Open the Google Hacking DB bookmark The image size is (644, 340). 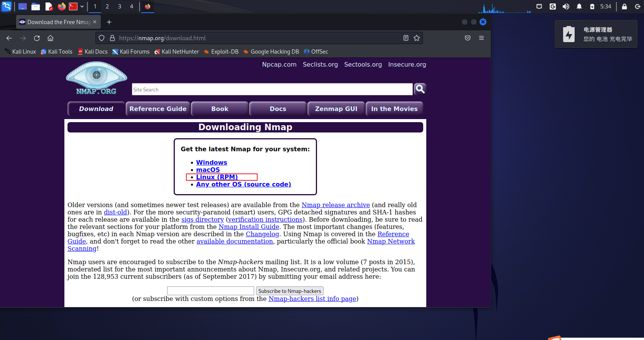coord(271,52)
